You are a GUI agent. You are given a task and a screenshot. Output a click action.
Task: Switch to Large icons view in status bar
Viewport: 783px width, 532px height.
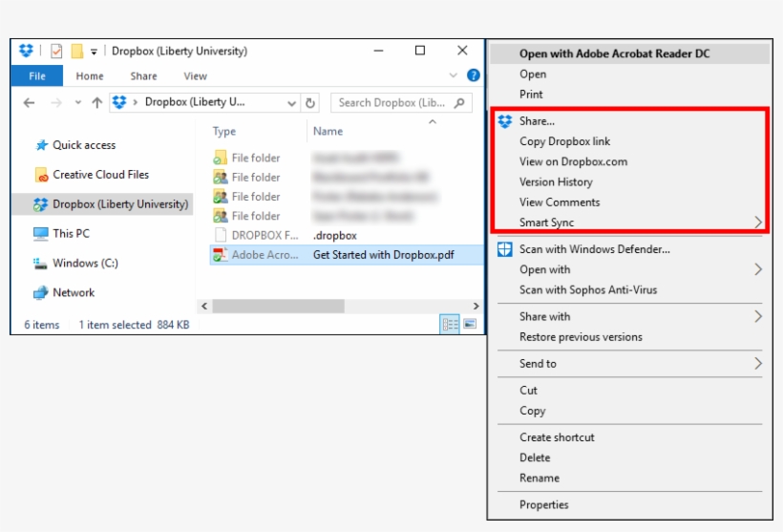coord(470,325)
